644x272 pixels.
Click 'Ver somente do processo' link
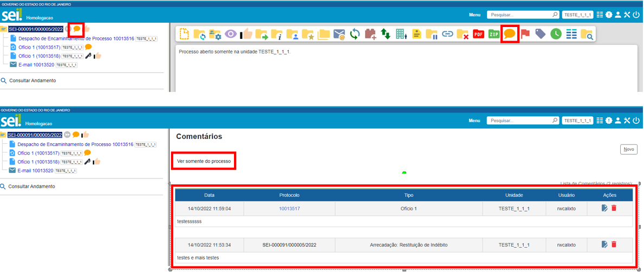204,161
